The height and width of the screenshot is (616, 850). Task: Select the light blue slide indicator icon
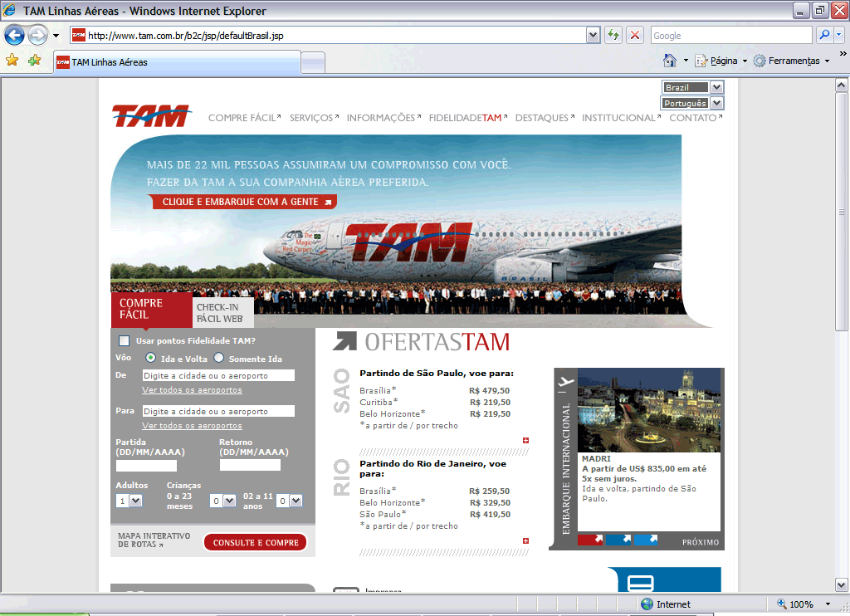click(646, 540)
